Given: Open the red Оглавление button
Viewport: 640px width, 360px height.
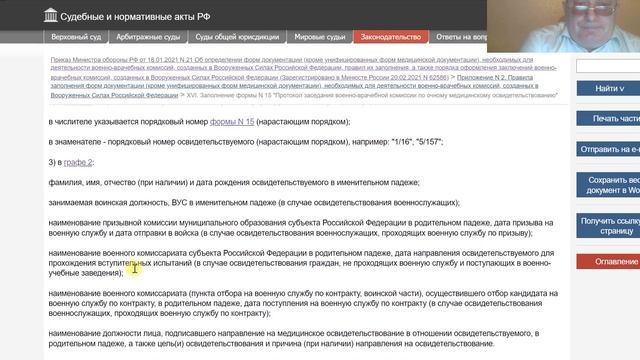Looking at the screenshot, I should click(x=608, y=261).
